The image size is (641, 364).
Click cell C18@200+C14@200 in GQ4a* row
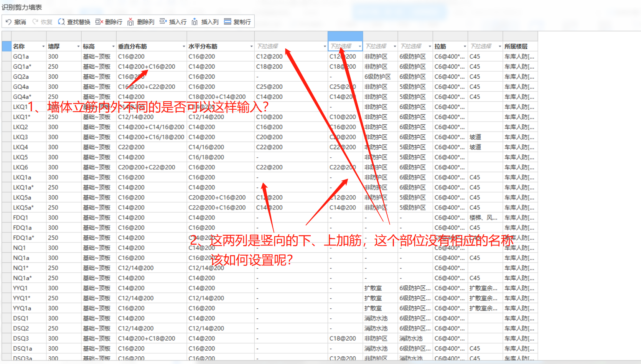(221, 97)
